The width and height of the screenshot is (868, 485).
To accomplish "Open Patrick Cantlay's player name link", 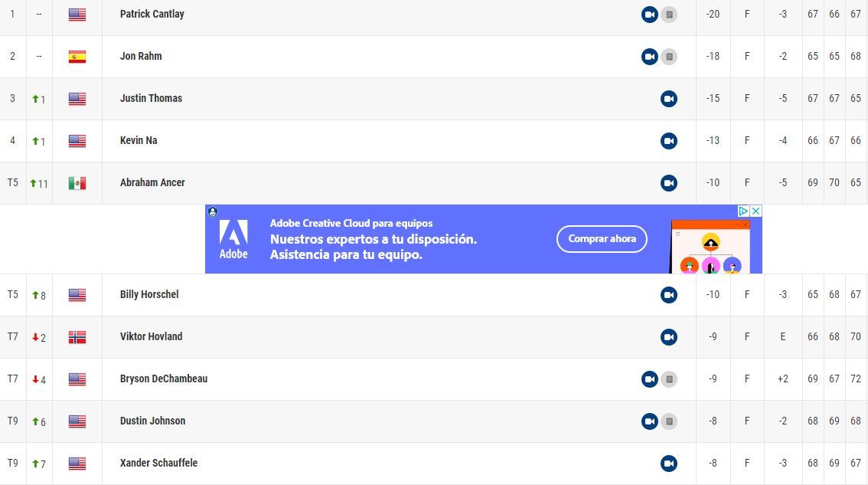I will [x=152, y=14].
